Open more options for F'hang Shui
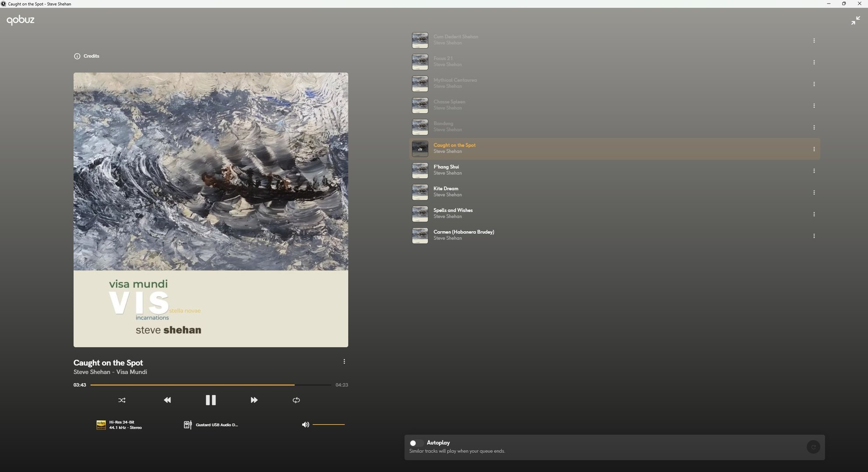Screen dimensions: 868x472 tap(814, 171)
